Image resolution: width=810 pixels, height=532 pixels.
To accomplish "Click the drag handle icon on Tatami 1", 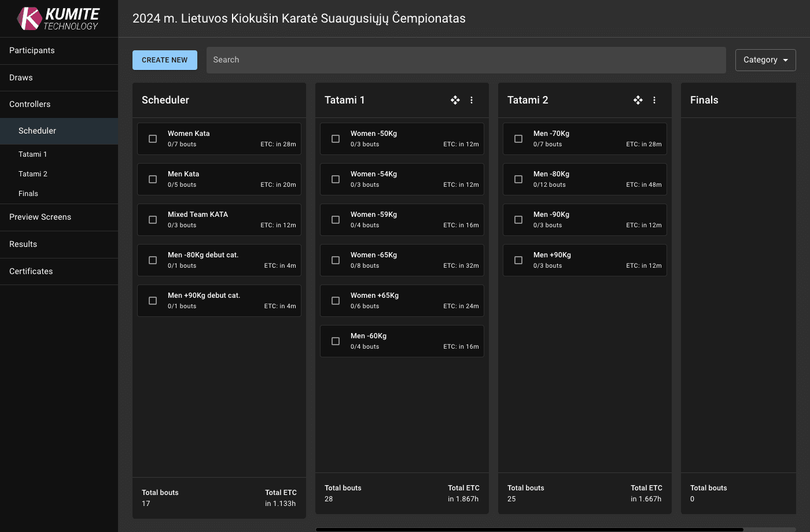I will point(455,100).
